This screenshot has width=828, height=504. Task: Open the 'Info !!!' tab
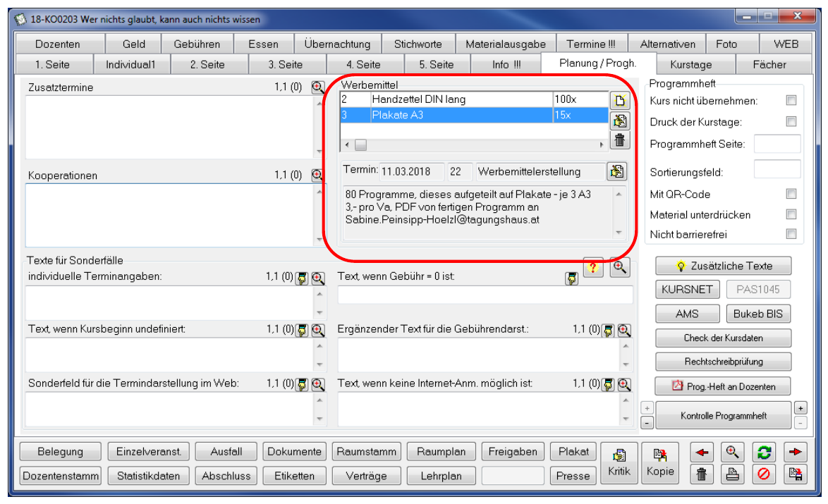pyautogui.click(x=506, y=64)
